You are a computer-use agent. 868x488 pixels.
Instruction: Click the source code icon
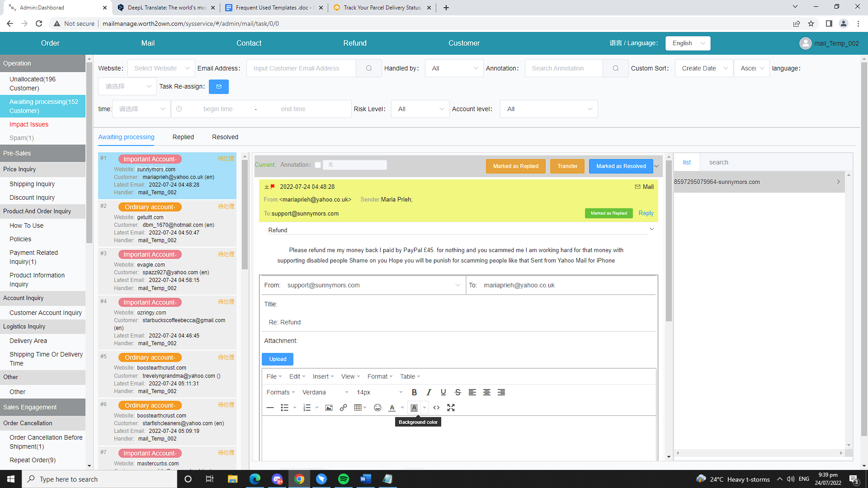point(436,408)
